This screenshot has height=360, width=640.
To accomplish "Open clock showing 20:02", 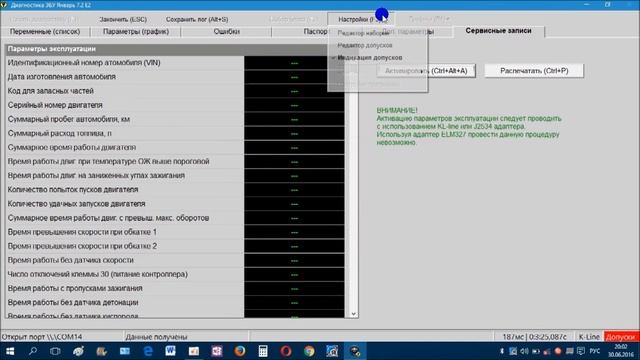I will pyautogui.click(x=620, y=351).
